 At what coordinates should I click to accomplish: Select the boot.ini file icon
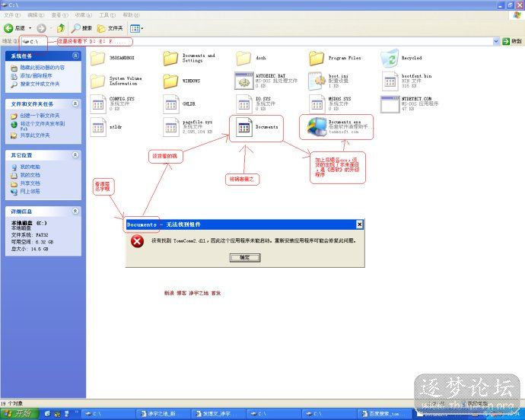coord(317,81)
